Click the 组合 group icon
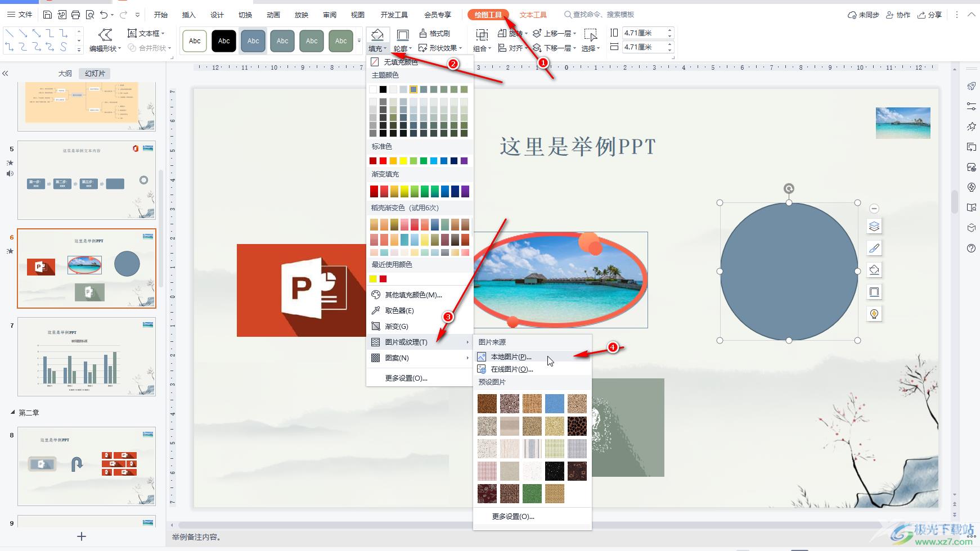The image size is (980, 551). pyautogui.click(x=482, y=35)
